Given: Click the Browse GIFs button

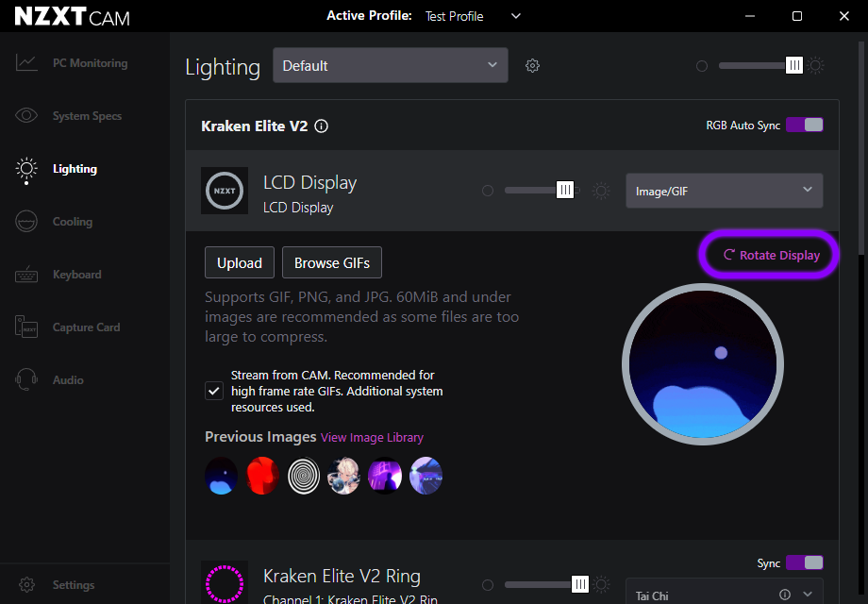Looking at the screenshot, I should 331,263.
